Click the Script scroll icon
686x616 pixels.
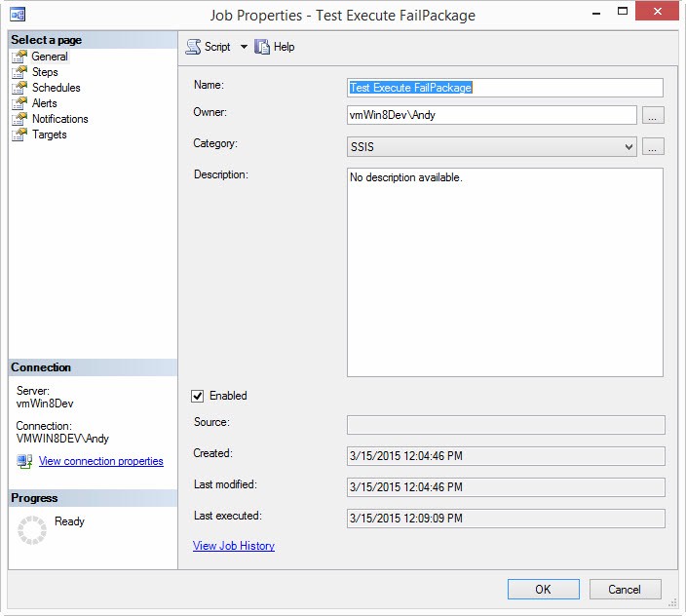click(193, 47)
